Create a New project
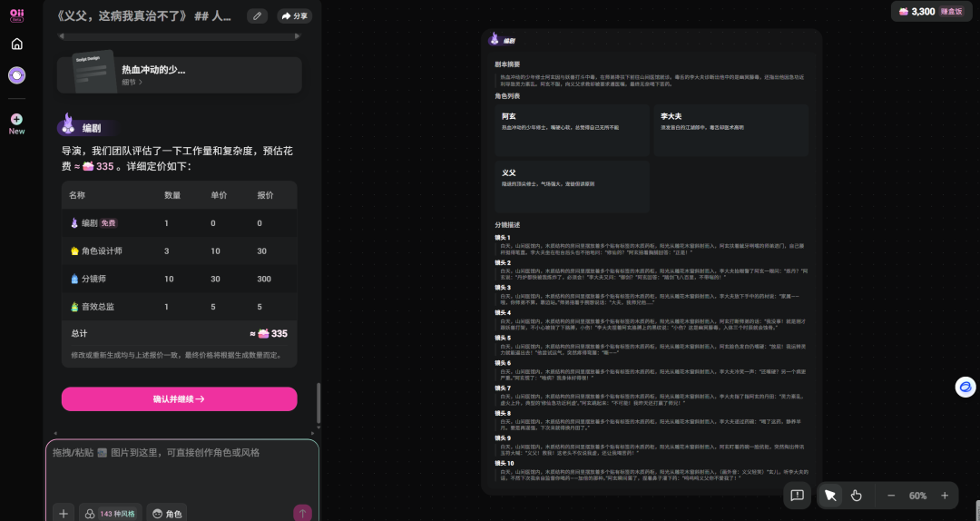Screen dimensions: 980x521 pos(17,124)
